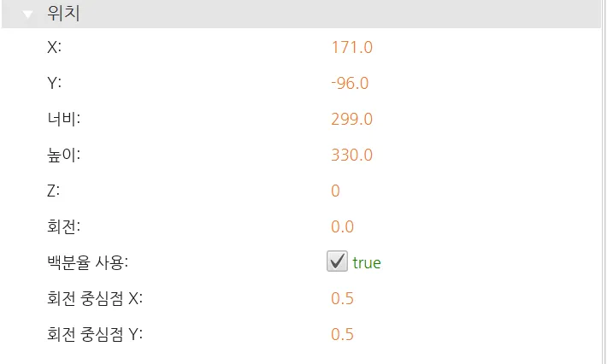
Task: Uncheck the 백분율 사용 checkbox
Action: pyautogui.click(x=337, y=261)
